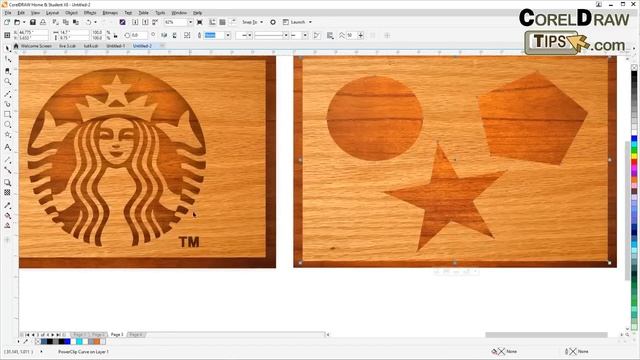
Task: Click the horizontal scrollbar thumb
Action: point(546,335)
